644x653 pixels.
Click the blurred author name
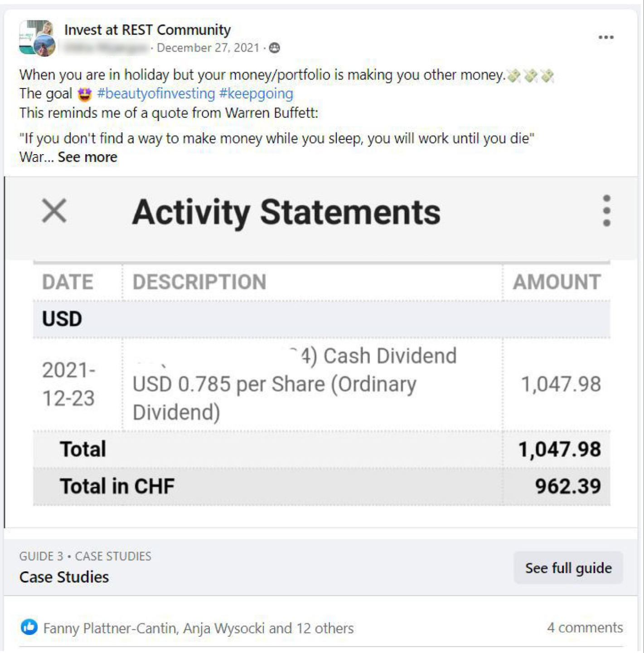[x=106, y=48]
